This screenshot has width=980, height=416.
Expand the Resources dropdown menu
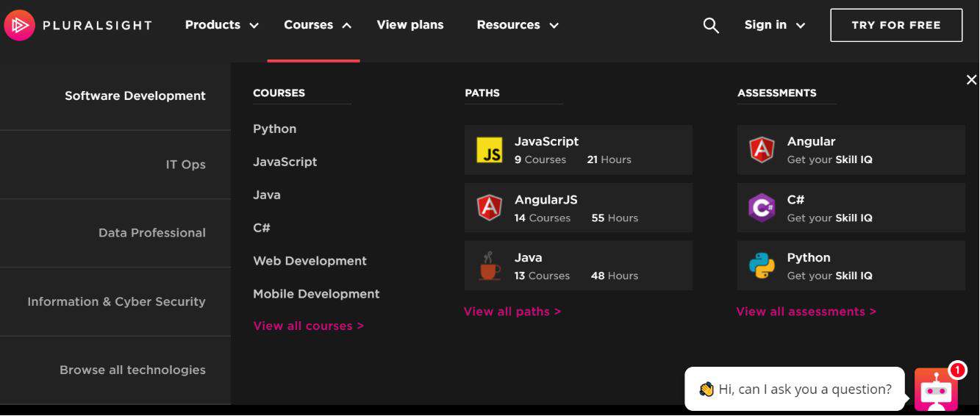click(x=518, y=25)
